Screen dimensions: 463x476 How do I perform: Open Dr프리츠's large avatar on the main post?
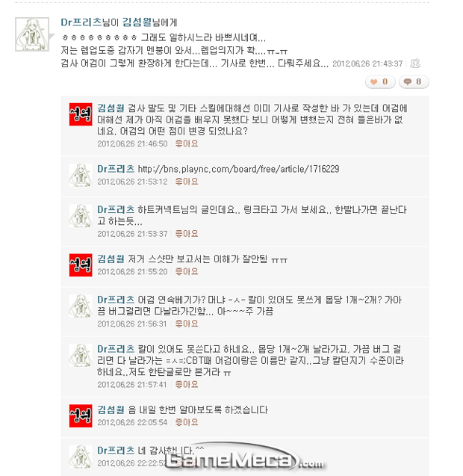tap(32, 34)
